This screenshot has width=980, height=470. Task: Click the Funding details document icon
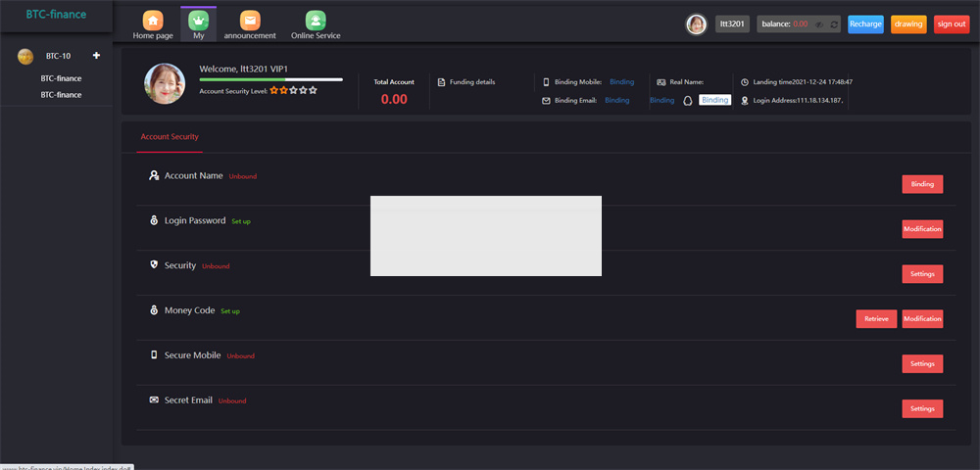(x=441, y=82)
